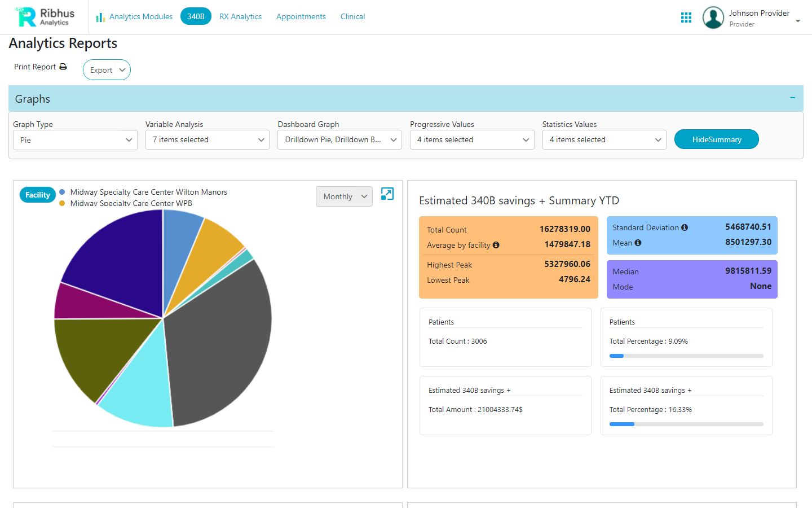The image size is (812, 508).
Task: Switch to the RX Analytics section
Action: pyautogui.click(x=240, y=16)
